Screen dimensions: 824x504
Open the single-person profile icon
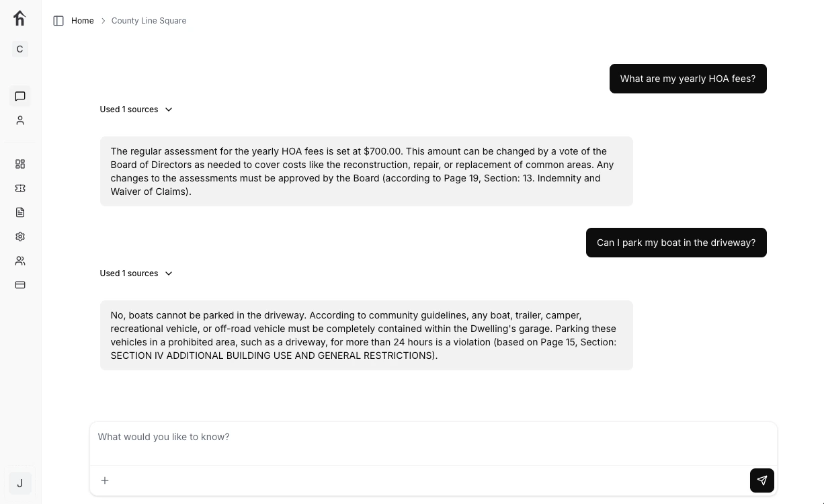pyautogui.click(x=20, y=120)
